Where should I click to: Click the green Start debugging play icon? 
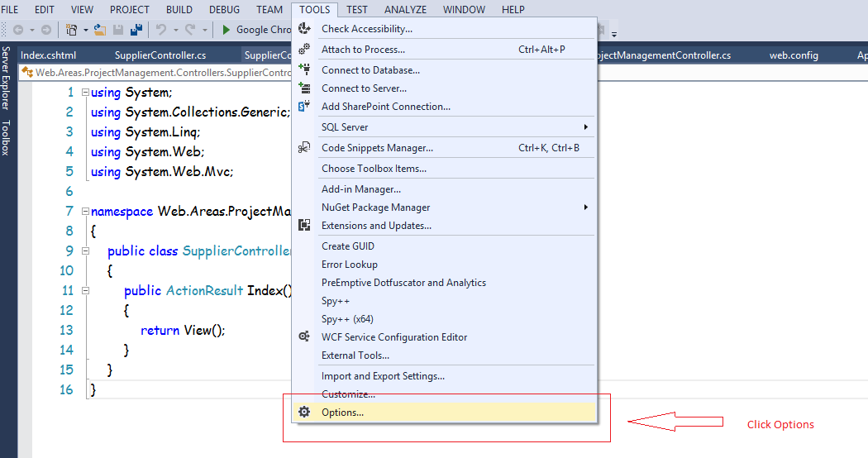tap(226, 30)
